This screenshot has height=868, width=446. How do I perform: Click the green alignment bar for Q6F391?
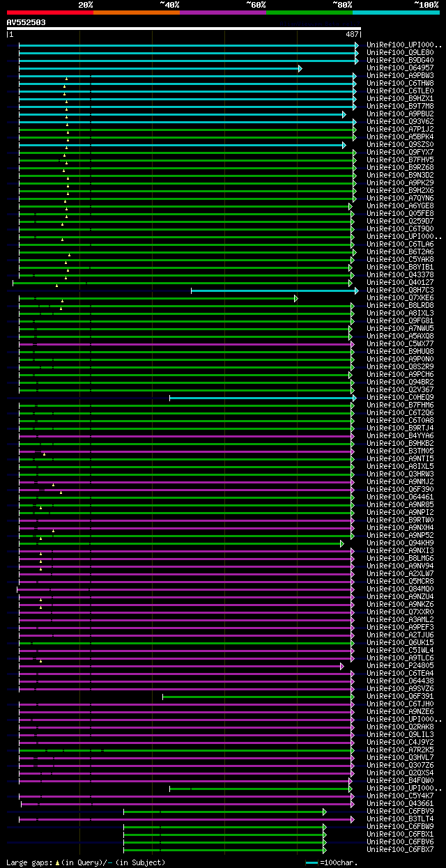[259, 696]
